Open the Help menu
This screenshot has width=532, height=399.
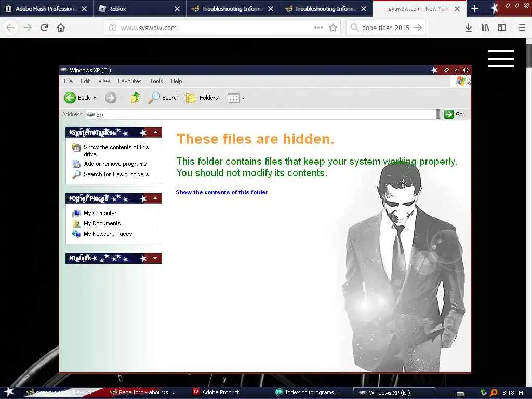point(177,81)
